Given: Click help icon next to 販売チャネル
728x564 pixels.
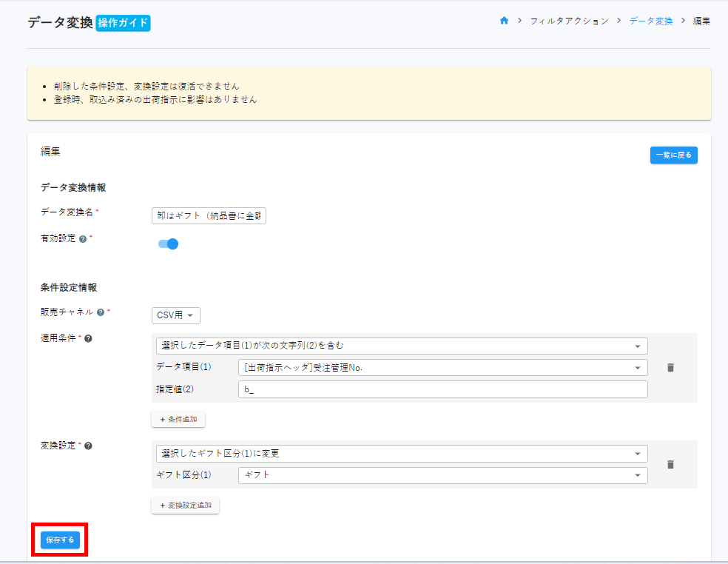Looking at the screenshot, I should tap(101, 312).
